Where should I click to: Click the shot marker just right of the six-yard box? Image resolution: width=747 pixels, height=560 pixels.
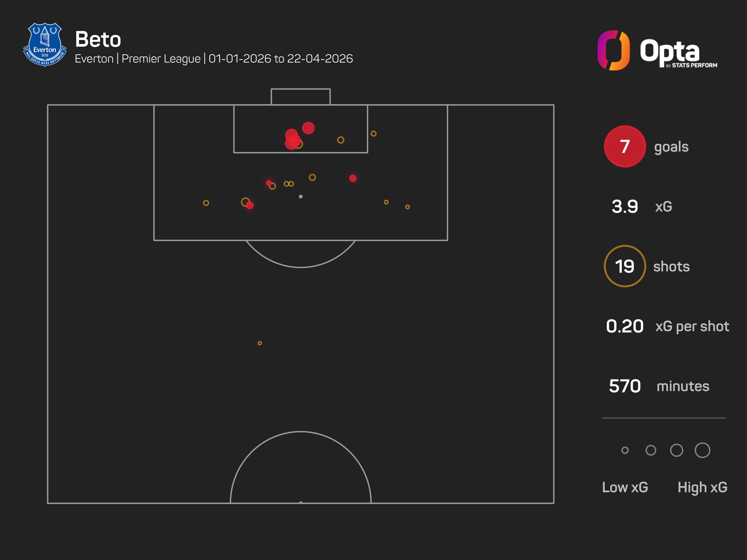(x=373, y=134)
